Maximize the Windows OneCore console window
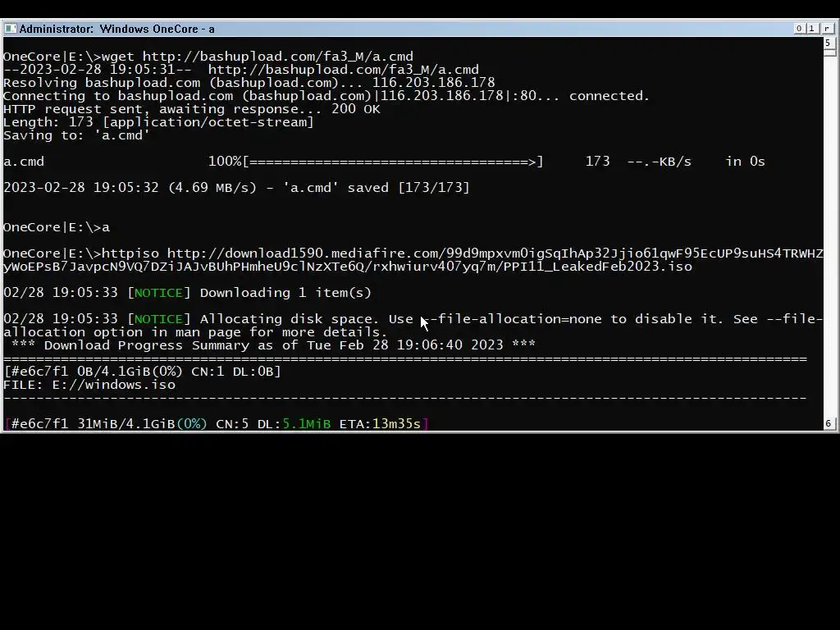 [811, 29]
